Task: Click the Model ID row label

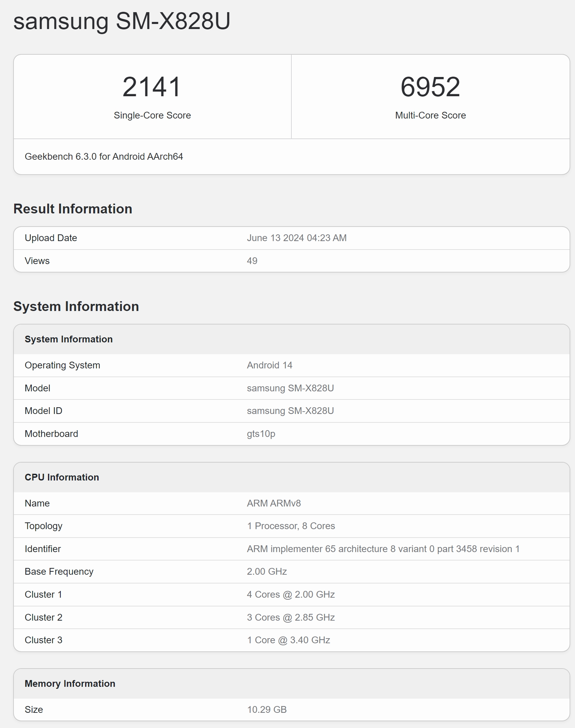Action: point(43,411)
